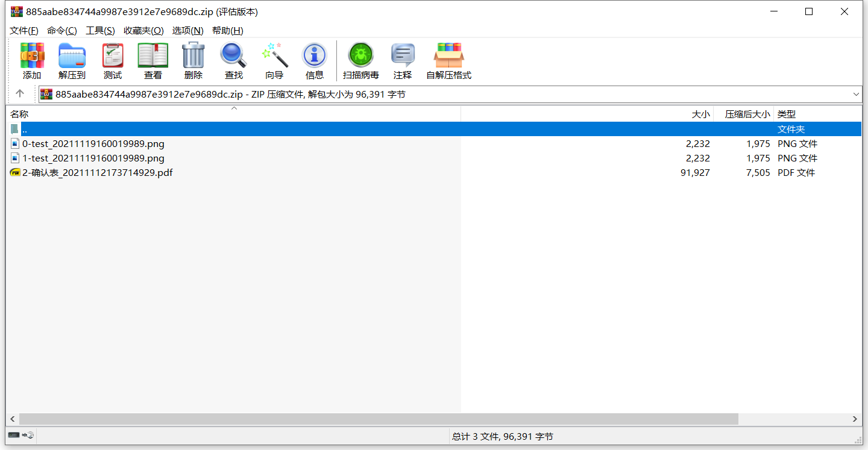Open the 选项(N) menu
Screen dimensions: 868x450
click(187, 31)
